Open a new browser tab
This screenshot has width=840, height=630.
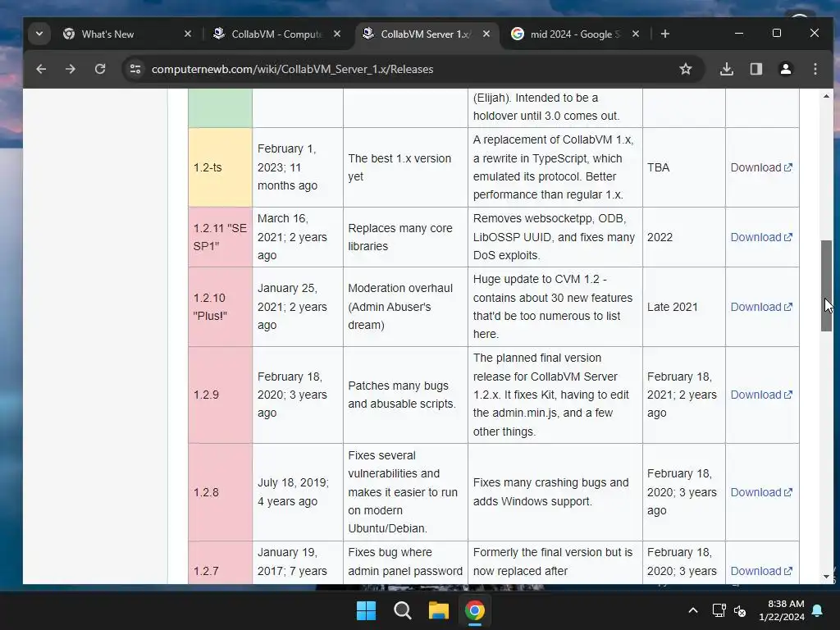[664, 34]
